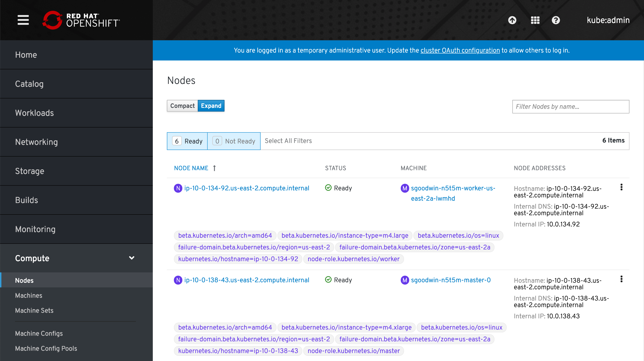This screenshot has width=644, height=361.
Task: Open machine sgoodwin-n5t5m-master-0 link
Action: (x=450, y=280)
